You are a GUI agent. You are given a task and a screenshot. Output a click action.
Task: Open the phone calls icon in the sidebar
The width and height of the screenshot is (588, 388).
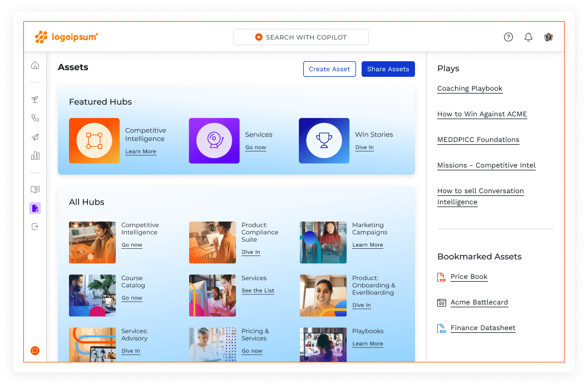34,118
